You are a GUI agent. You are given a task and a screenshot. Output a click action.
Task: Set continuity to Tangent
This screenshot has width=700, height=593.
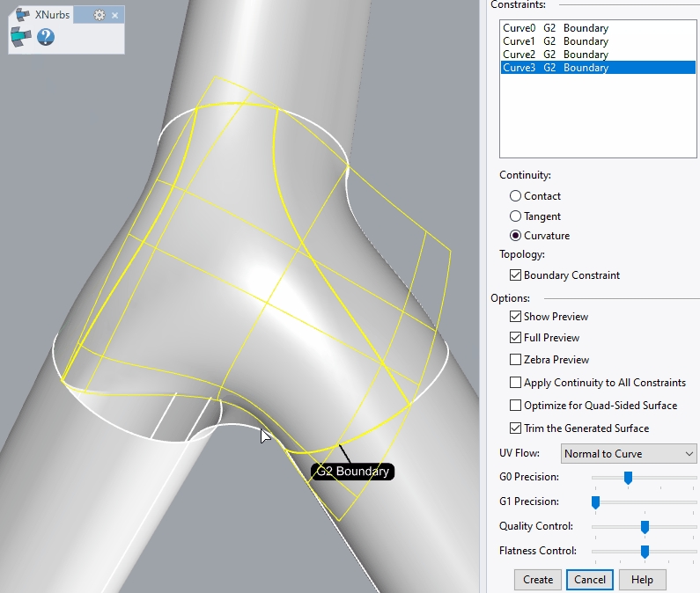tap(516, 216)
